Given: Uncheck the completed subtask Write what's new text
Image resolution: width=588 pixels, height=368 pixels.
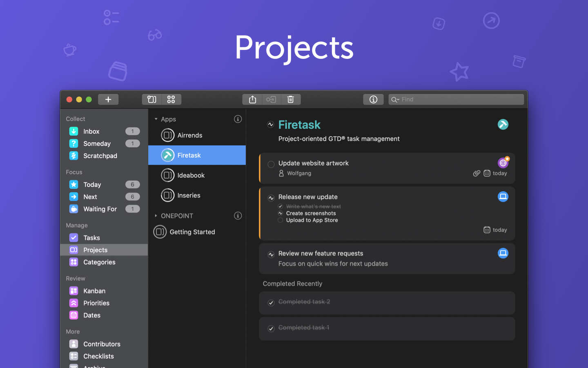Looking at the screenshot, I should click(x=281, y=206).
